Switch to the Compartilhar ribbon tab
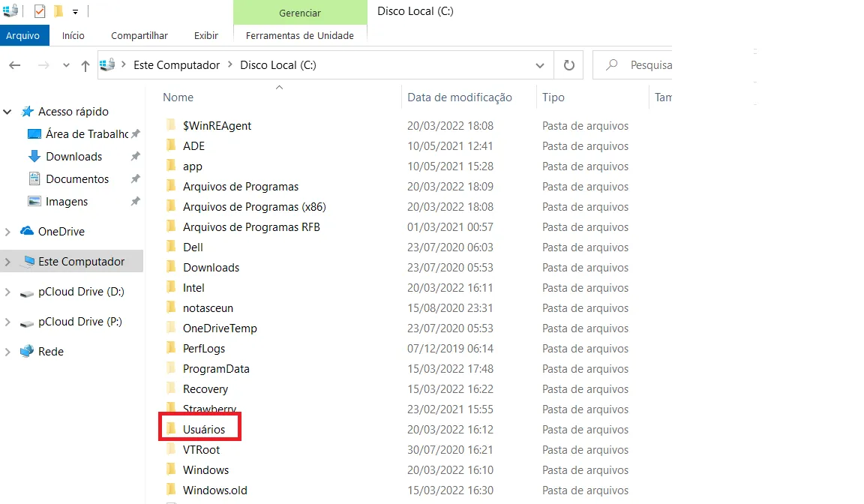 pyautogui.click(x=139, y=36)
